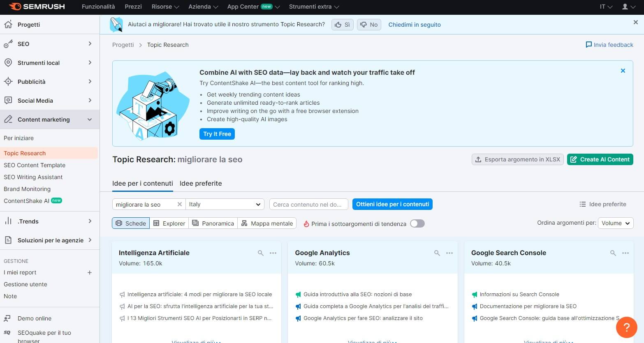
Task: Select the Schede view
Action: pos(131,223)
